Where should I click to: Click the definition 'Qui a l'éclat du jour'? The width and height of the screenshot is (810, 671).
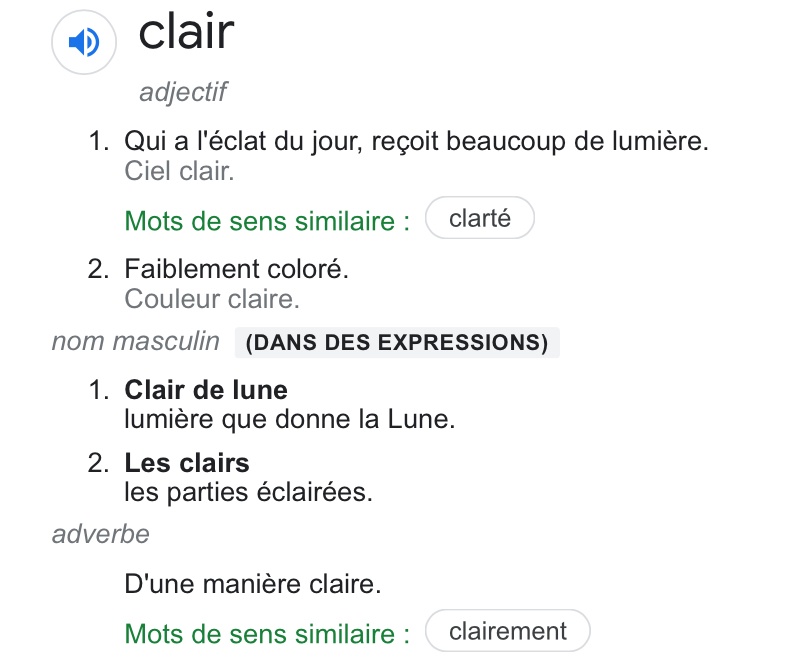416,142
